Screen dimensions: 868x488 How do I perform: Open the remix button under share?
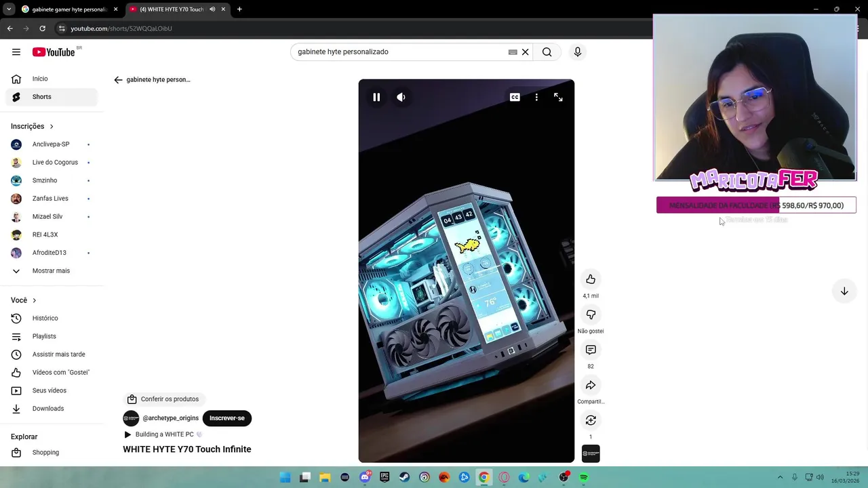[591, 420]
